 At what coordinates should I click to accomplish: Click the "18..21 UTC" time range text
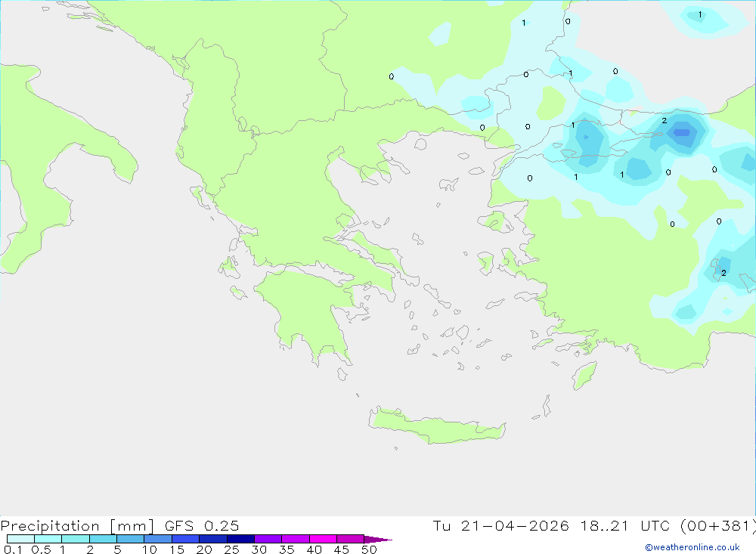pos(625,525)
